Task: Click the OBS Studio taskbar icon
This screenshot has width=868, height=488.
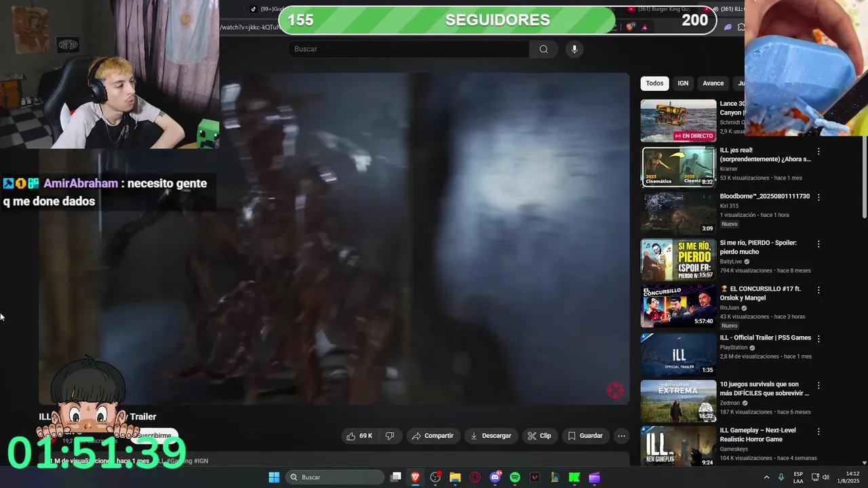Action: 435,477
